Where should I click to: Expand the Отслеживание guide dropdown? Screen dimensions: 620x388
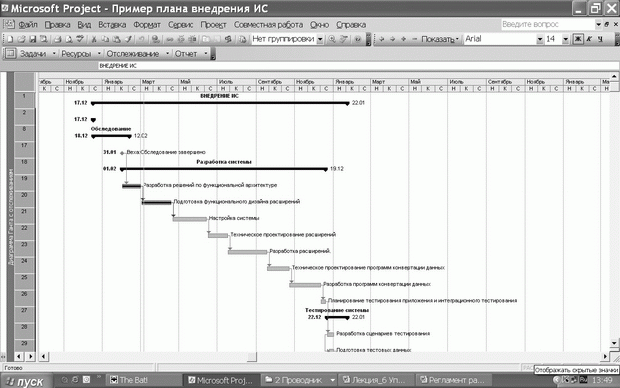(x=167, y=53)
